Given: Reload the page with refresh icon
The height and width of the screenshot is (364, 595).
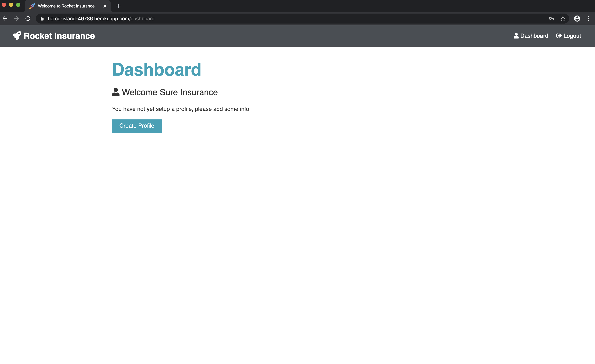Looking at the screenshot, I should pos(28,19).
